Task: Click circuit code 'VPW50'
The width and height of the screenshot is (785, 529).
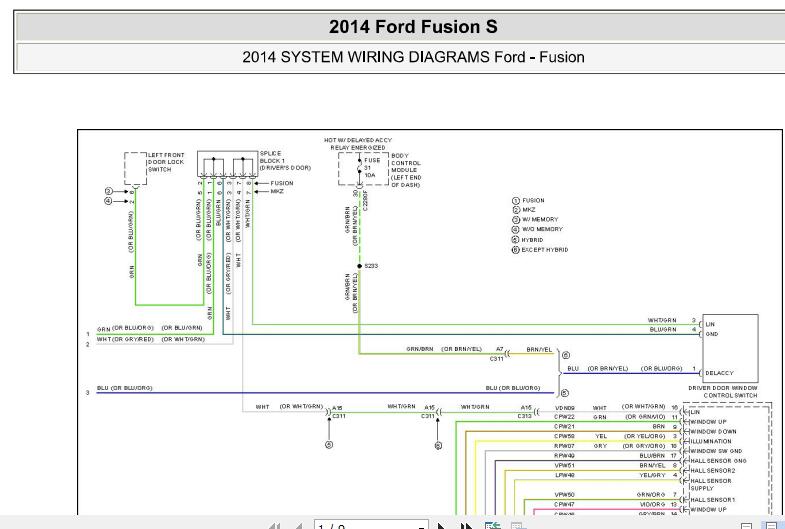Action: tap(564, 494)
